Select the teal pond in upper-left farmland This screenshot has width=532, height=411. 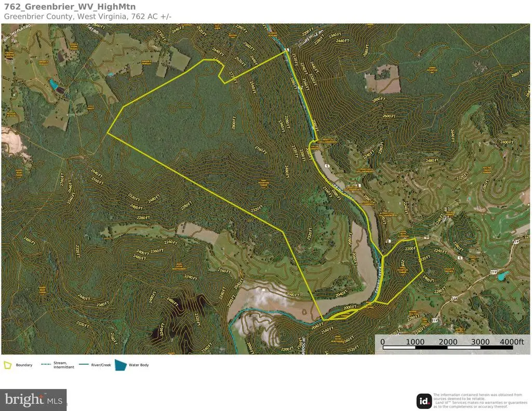click(x=54, y=83)
